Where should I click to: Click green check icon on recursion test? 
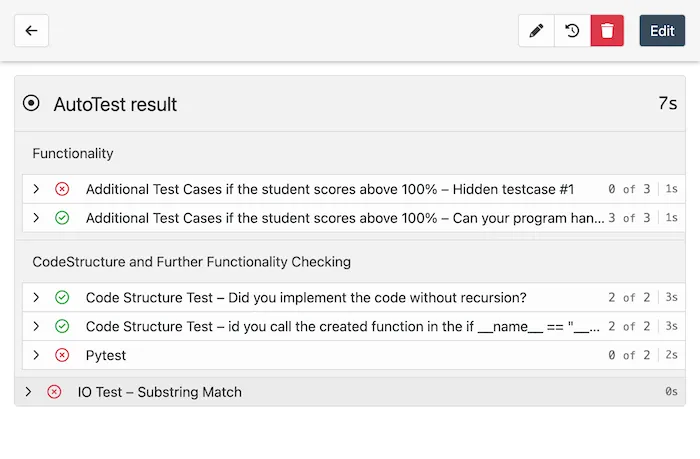pyautogui.click(x=62, y=298)
